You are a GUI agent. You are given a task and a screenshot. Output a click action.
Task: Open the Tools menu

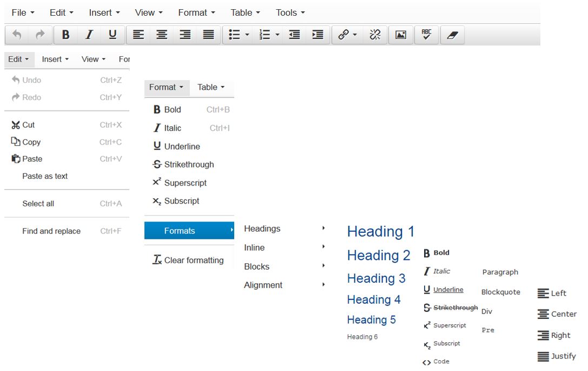click(290, 13)
